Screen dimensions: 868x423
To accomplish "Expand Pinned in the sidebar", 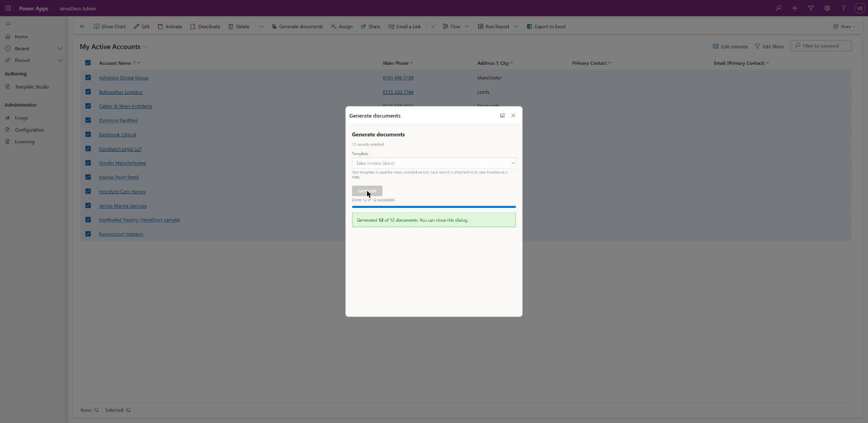I will 60,60.
